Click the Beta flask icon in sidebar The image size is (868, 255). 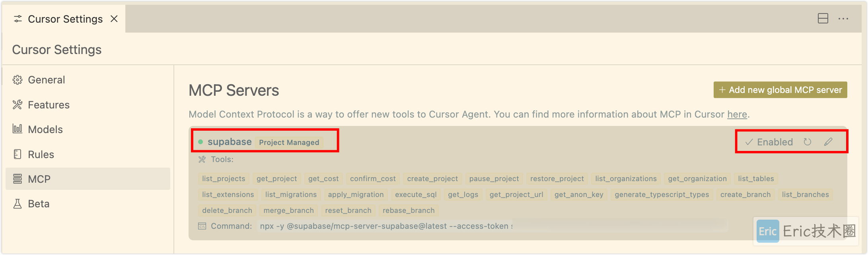pyautogui.click(x=18, y=204)
